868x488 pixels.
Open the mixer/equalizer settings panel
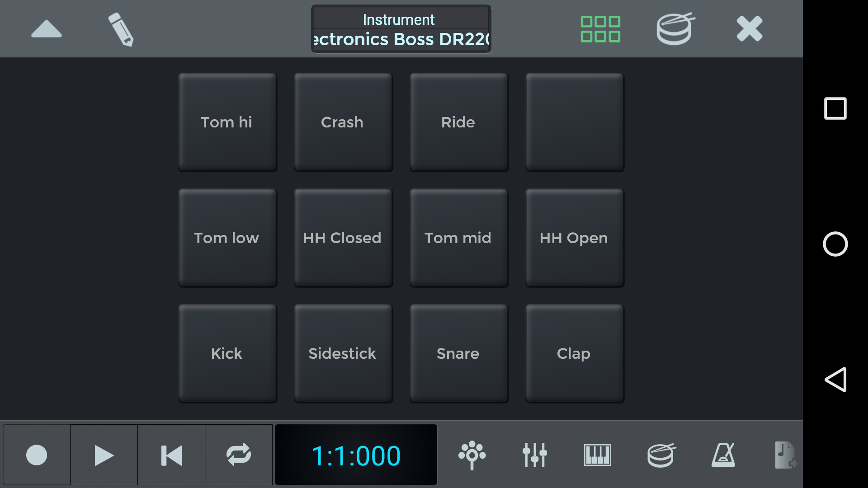pyautogui.click(x=535, y=455)
